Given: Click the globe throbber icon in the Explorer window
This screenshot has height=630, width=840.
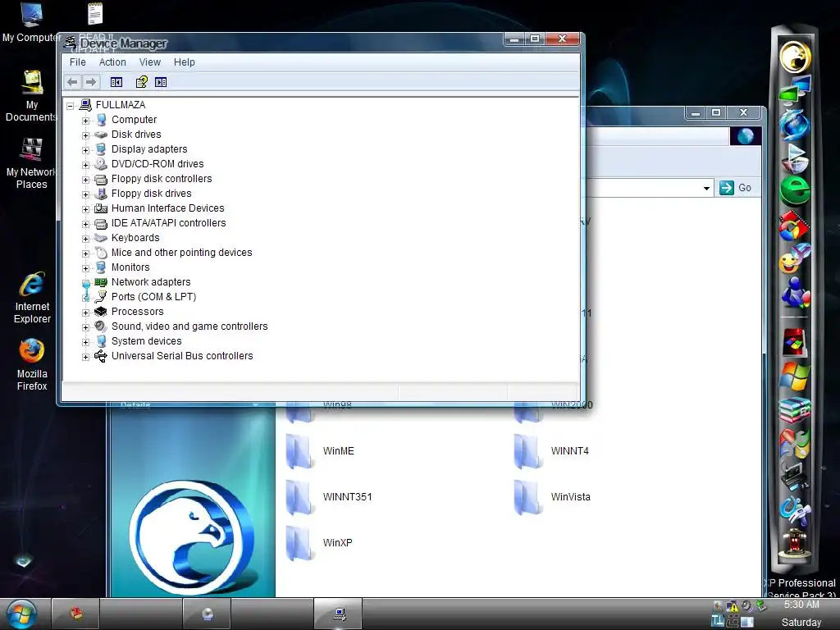Looking at the screenshot, I should [745, 136].
